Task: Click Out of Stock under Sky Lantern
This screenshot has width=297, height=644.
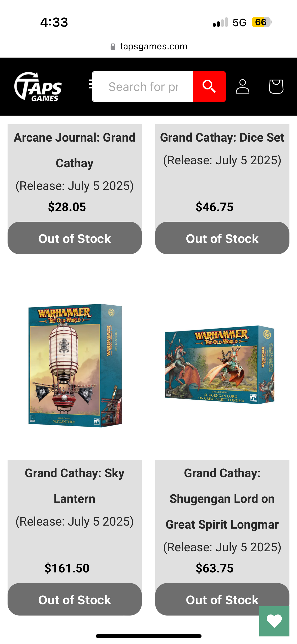Action: [75, 599]
